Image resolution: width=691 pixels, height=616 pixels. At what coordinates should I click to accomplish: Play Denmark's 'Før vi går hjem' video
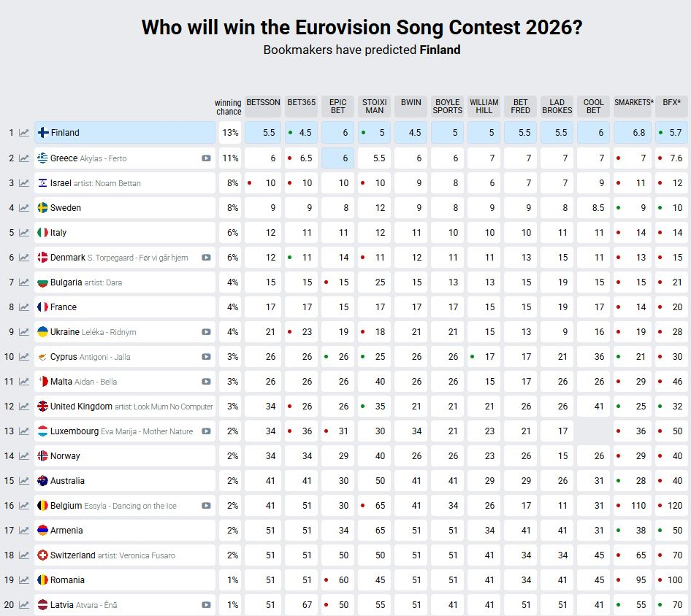205,257
